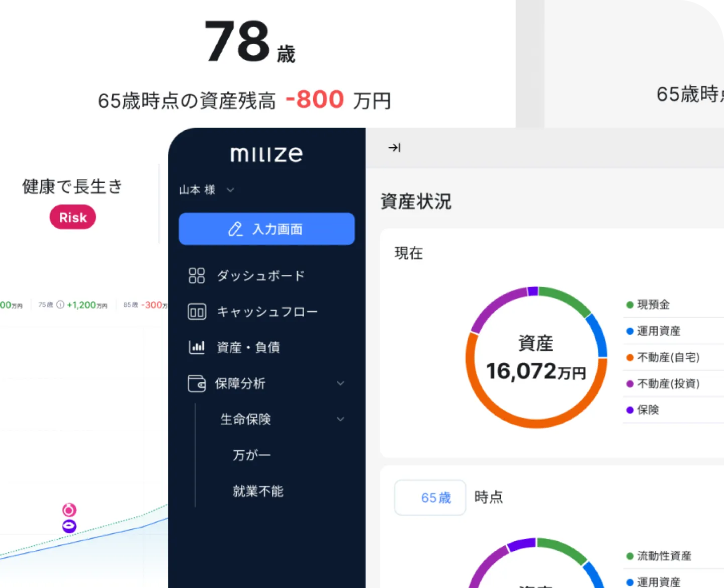
Task: Select the 保障分析 wallet icon
Action: click(x=197, y=383)
